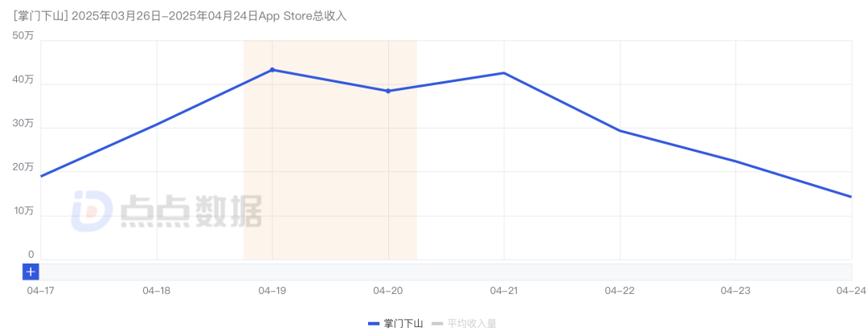Click the 04-21 x-axis date label
Screen dimensions: 868x331
(x=504, y=290)
